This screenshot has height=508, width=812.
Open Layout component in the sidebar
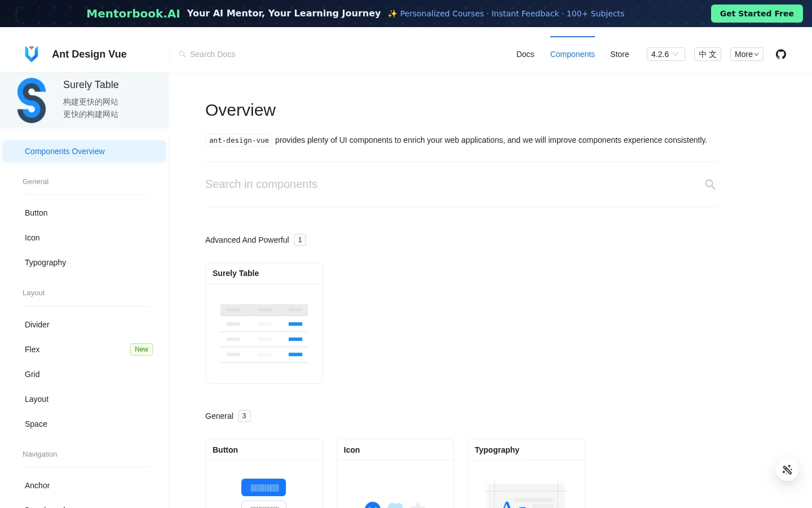(x=85, y=399)
